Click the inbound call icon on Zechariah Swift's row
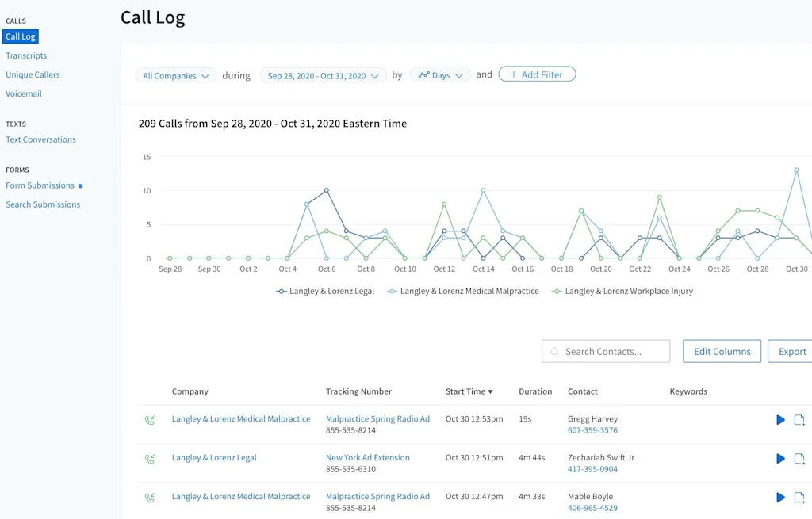 pos(150,459)
